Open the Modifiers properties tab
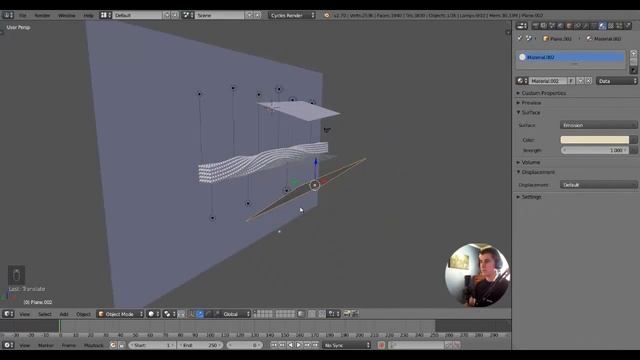 click(x=586, y=26)
